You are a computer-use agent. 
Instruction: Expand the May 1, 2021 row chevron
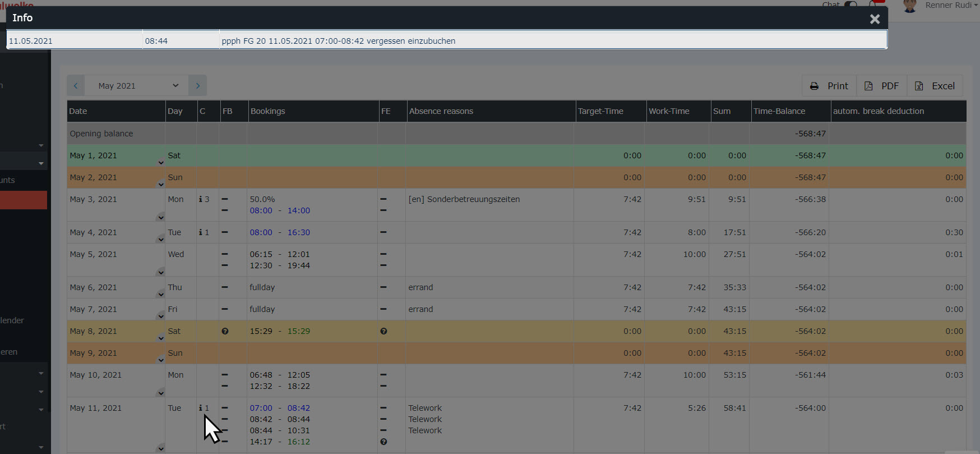160,163
